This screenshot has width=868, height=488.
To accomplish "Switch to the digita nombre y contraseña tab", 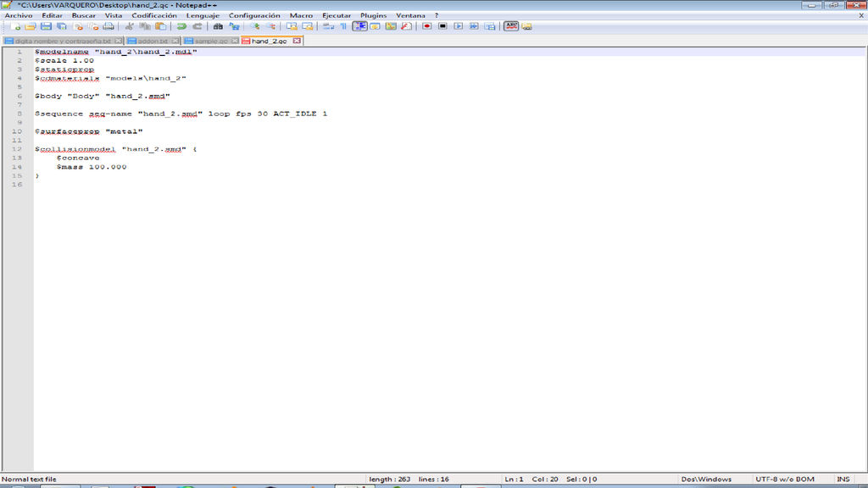I will [x=63, y=41].
